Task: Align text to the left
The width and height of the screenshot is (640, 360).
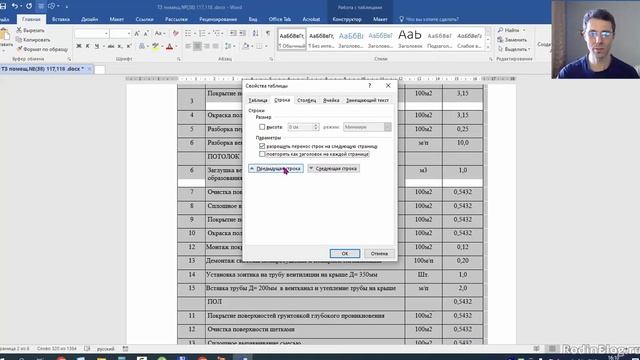Action: tap(188, 46)
